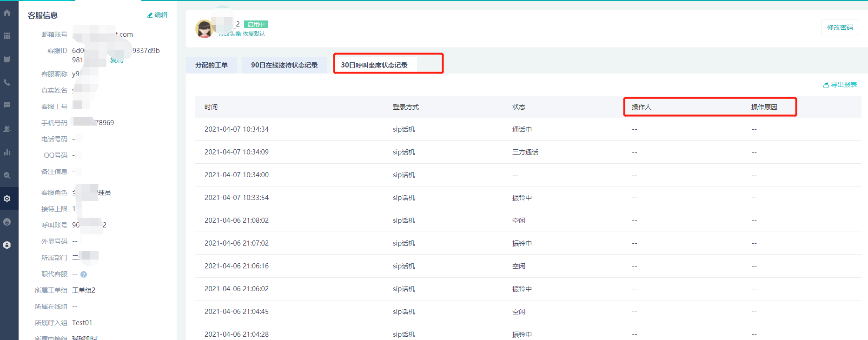868x340 pixels.
Task: Click the 操作原因 column header
Action: click(764, 107)
